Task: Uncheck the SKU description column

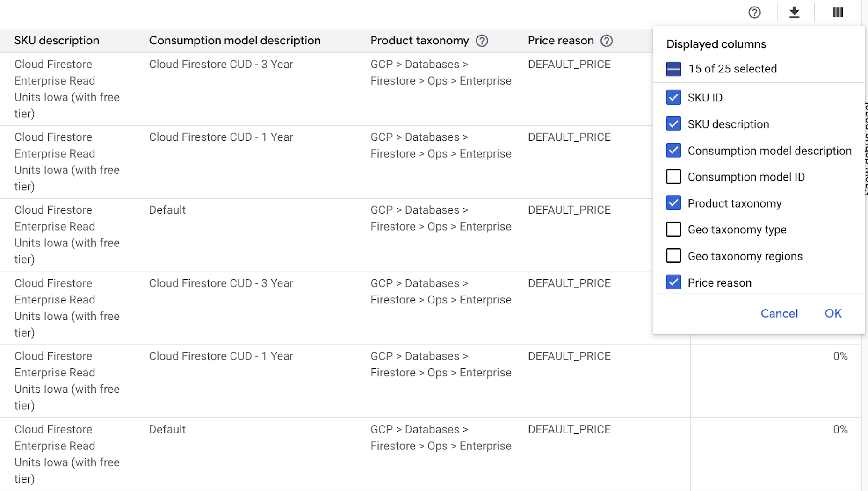Action: pyautogui.click(x=673, y=124)
